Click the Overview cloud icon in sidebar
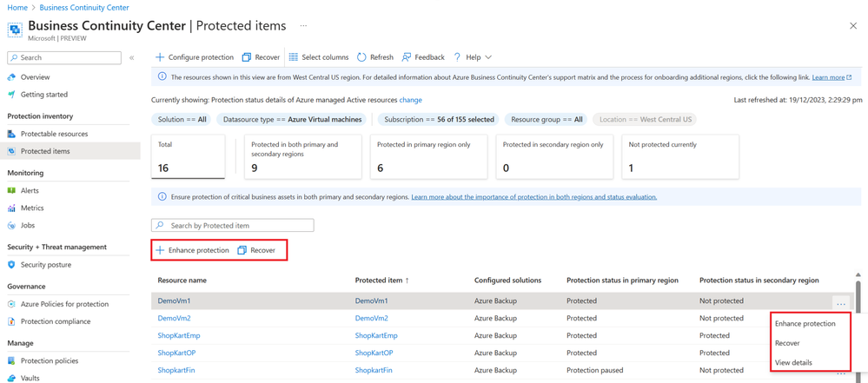 tap(11, 77)
